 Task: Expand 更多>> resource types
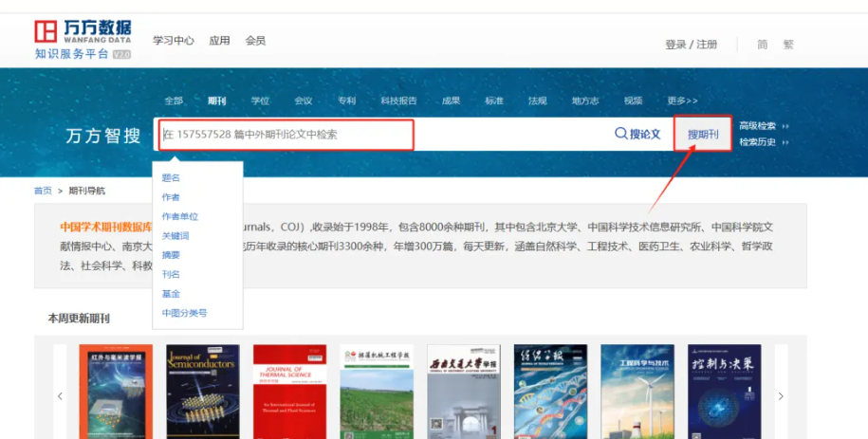682,101
